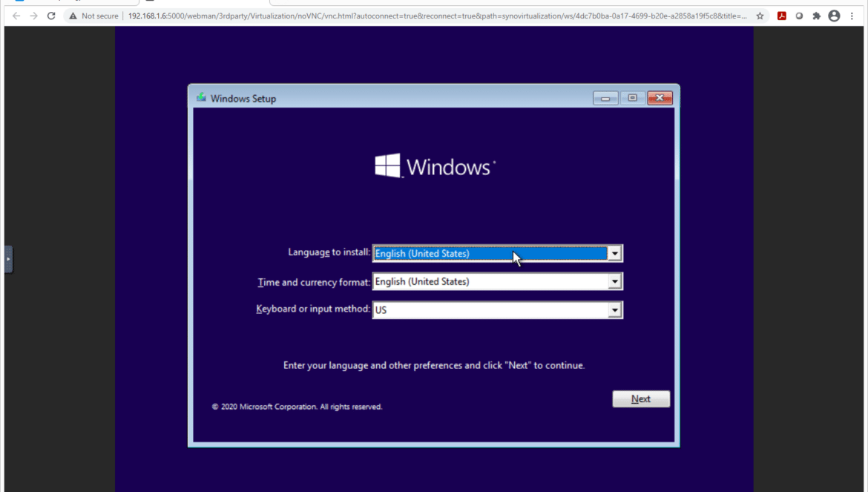Open the Chrome profile avatar
This screenshot has width=868, height=492.
coord(834,16)
